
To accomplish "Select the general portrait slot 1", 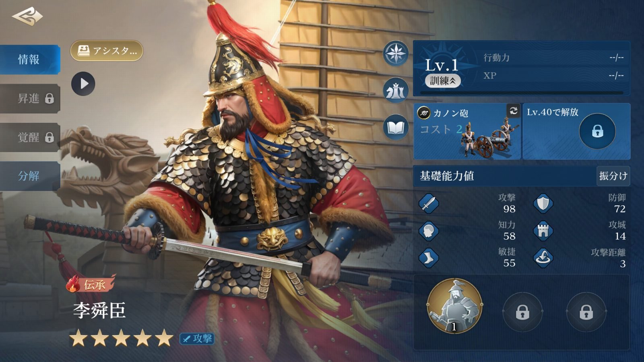I will pyautogui.click(x=454, y=306).
